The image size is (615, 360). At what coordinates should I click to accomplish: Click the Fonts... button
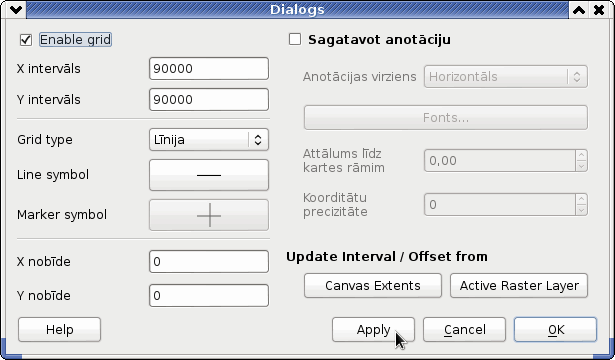click(x=446, y=118)
